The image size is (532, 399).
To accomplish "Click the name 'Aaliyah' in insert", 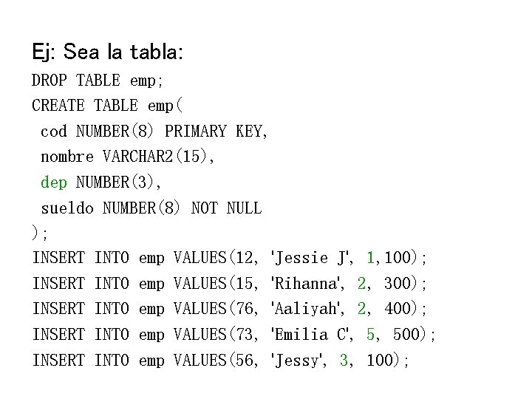I will coord(305,309).
